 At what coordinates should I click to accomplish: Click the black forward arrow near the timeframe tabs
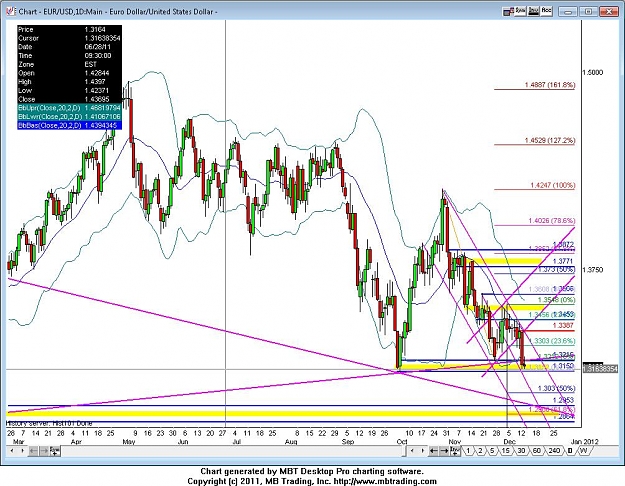pos(444,451)
